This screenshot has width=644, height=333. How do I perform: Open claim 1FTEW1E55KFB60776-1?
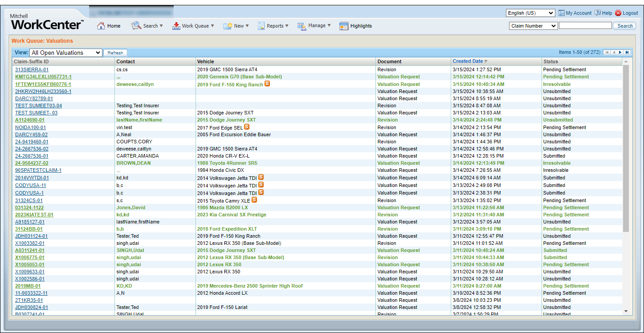tap(43, 84)
